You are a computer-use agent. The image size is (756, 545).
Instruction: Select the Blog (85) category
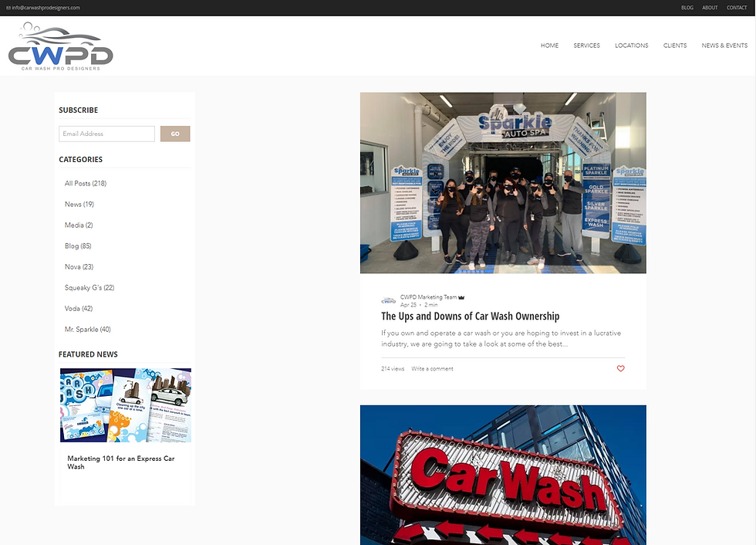coord(78,245)
